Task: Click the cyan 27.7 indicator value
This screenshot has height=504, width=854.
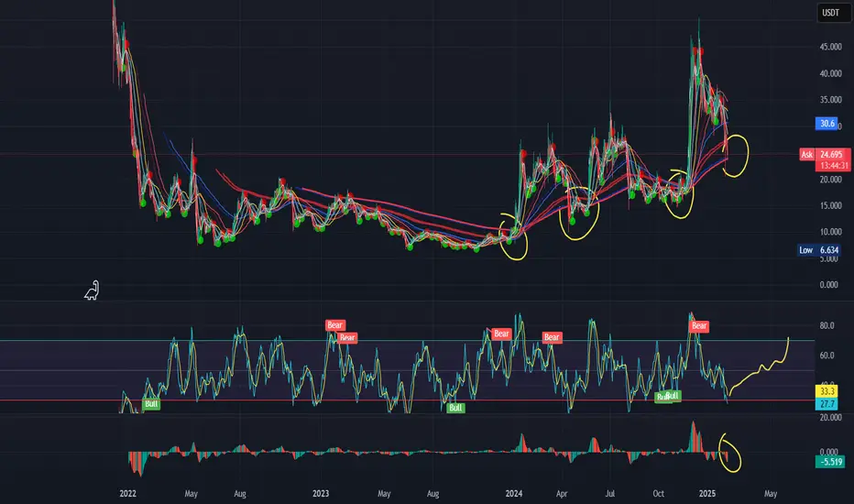Action: [x=827, y=404]
